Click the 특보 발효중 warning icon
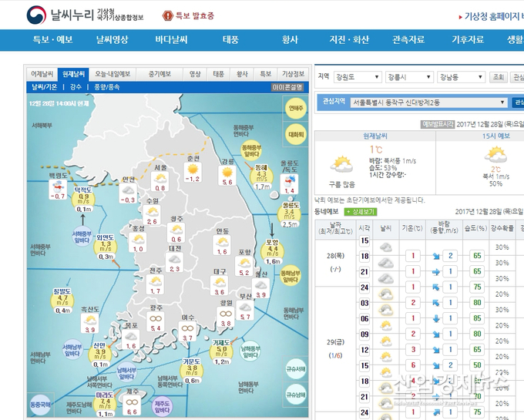This screenshot has width=524, height=420. [167, 15]
